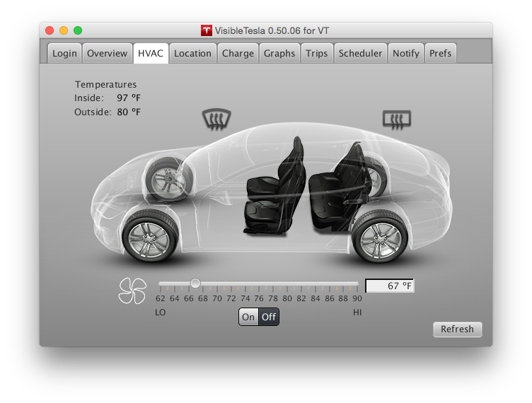View the Graphs tab
Viewport: 532px width, 403px height.
[279, 53]
